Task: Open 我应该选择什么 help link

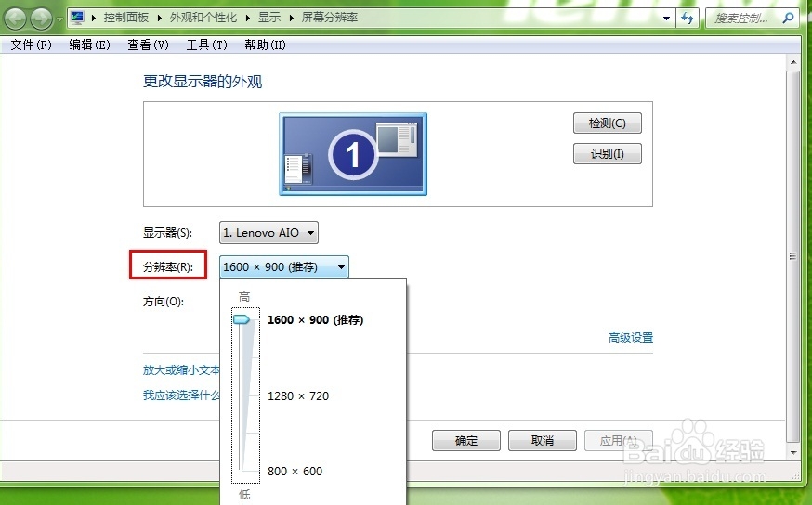Action: (x=181, y=395)
